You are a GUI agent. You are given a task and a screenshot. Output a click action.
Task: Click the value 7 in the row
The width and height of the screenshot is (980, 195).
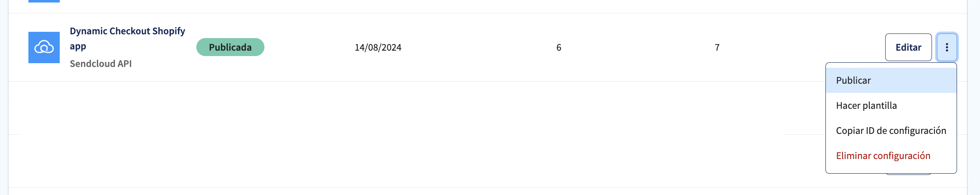point(717,47)
